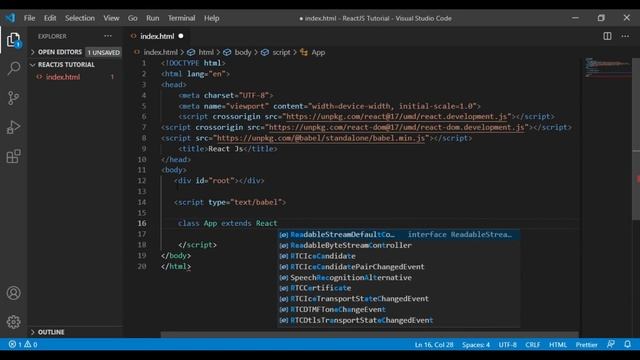The width and height of the screenshot is (640, 360).
Task: Click CRLF end-of-line setting
Action: click(533, 344)
